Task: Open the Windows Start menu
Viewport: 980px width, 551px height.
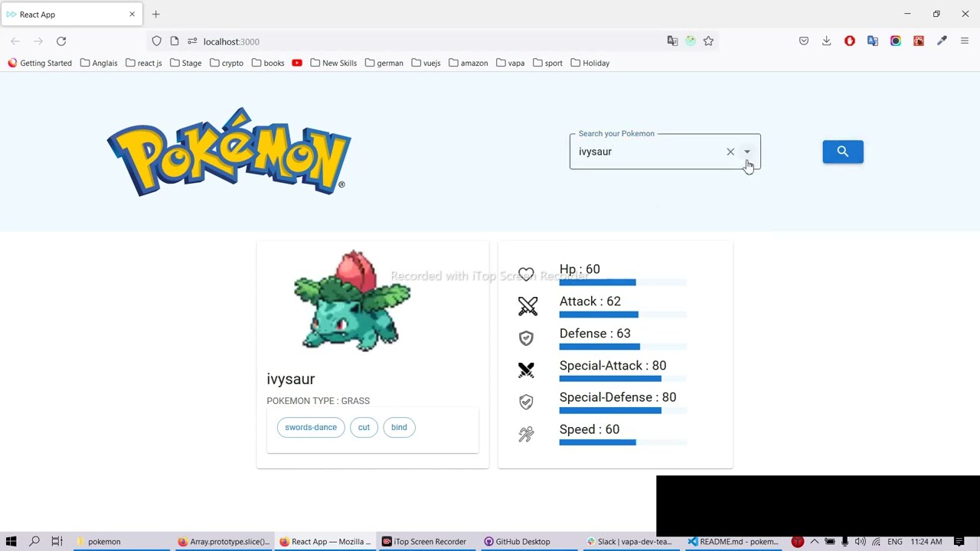Action: [x=11, y=542]
